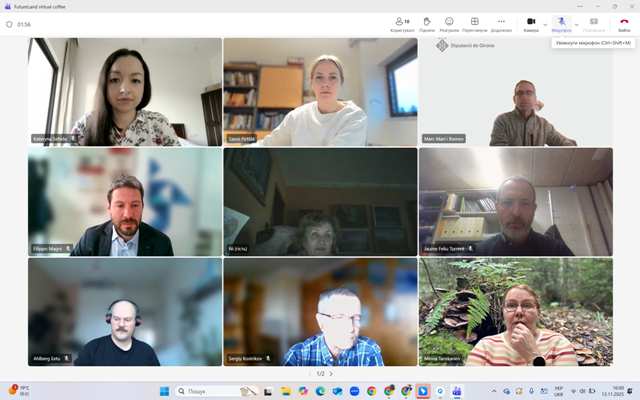The height and width of the screenshot is (400, 640).
Task: Raise your hand with Підняти
Action: pos(426,22)
